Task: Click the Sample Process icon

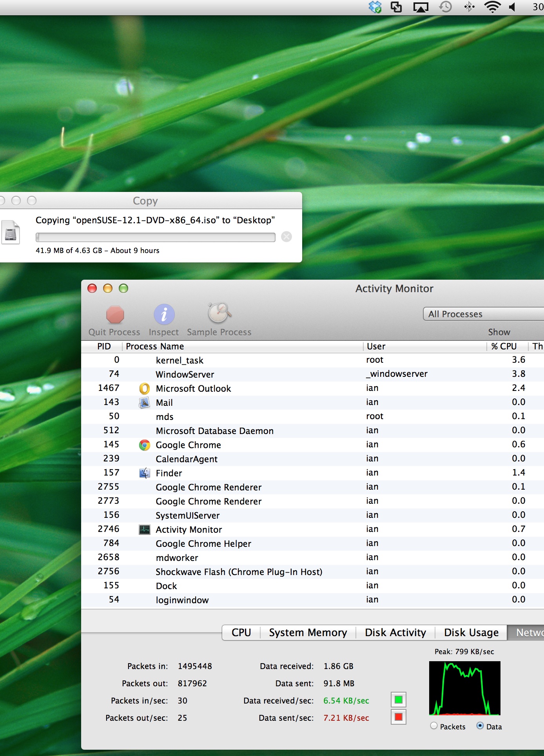Action: 219,313
